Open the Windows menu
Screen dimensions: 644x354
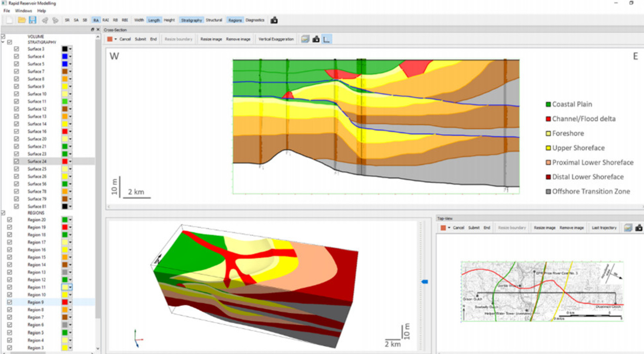pyautogui.click(x=23, y=11)
